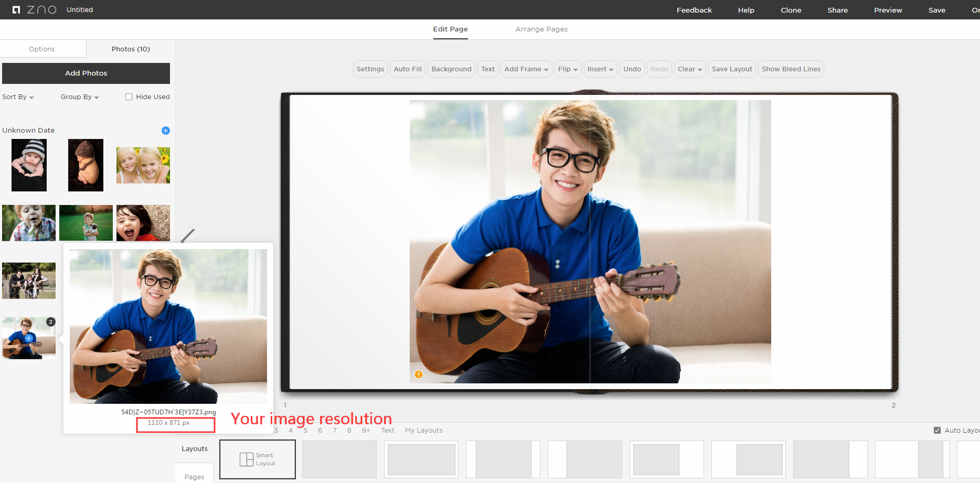Expand the Flip dropdown
This screenshot has height=483, width=980.
[x=568, y=69]
